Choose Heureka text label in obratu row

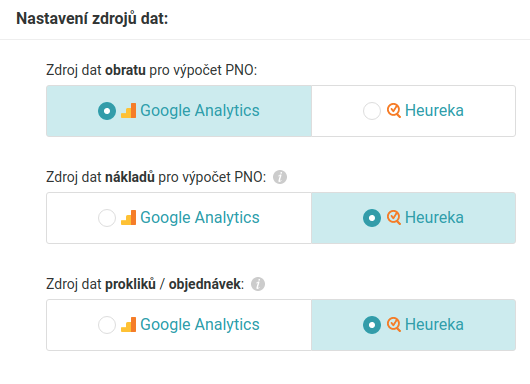(x=434, y=111)
